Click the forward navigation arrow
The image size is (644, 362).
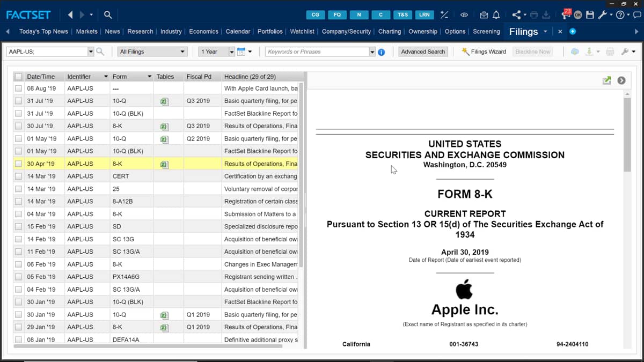point(82,14)
